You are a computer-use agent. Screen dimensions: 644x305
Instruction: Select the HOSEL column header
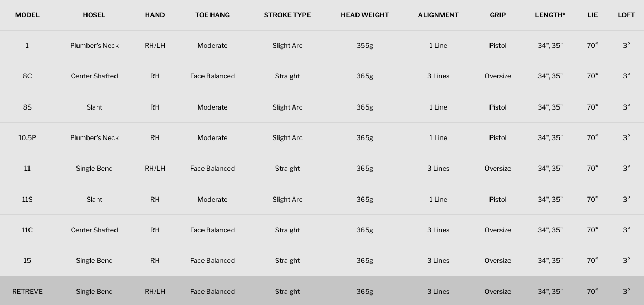(94, 15)
